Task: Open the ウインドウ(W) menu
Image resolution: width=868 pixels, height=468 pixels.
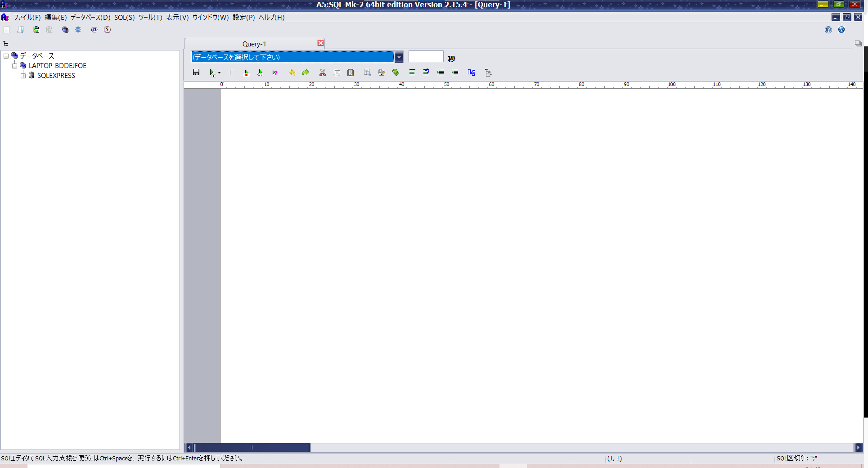Action: pos(211,18)
